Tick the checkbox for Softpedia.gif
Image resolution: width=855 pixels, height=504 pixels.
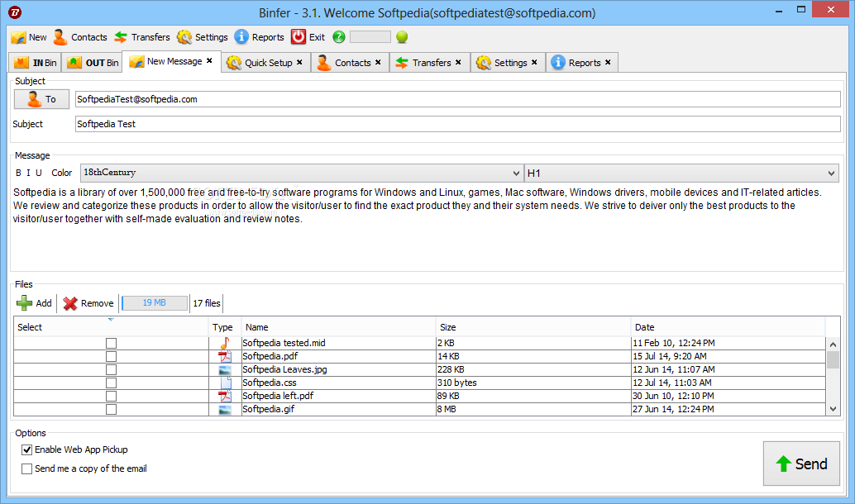click(112, 409)
